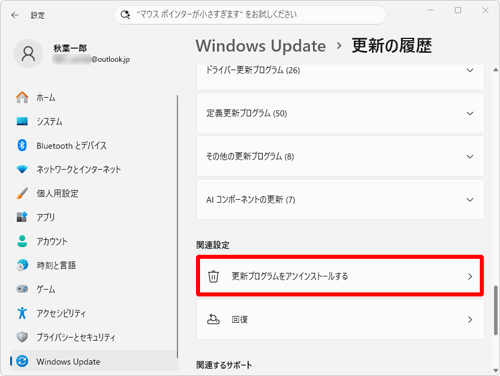Open 個人用設定 in the sidebar
This screenshot has width=500, height=376.
click(x=93, y=193)
